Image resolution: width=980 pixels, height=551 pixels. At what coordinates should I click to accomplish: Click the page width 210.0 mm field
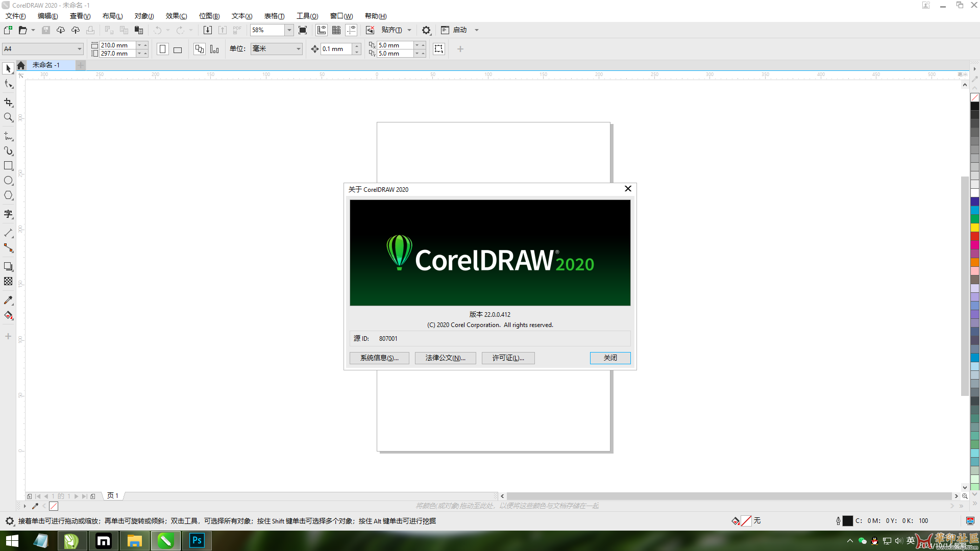(117, 45)
